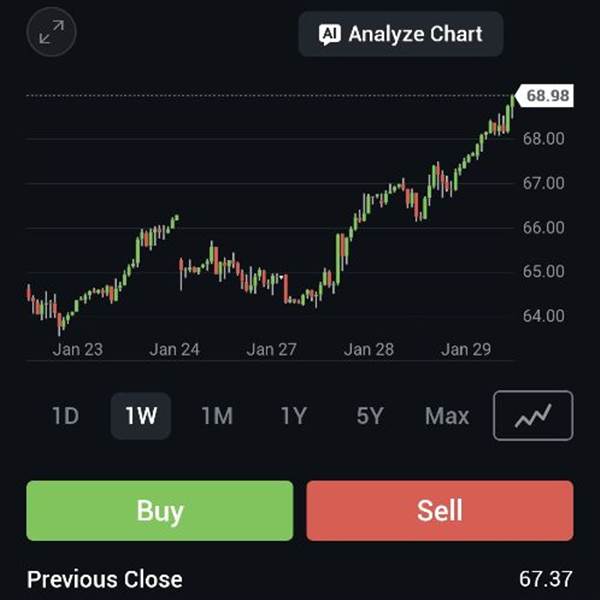Select the Jan 29 date marker
The height and width of the screenshot is (600, 600).
click(466, 349)
